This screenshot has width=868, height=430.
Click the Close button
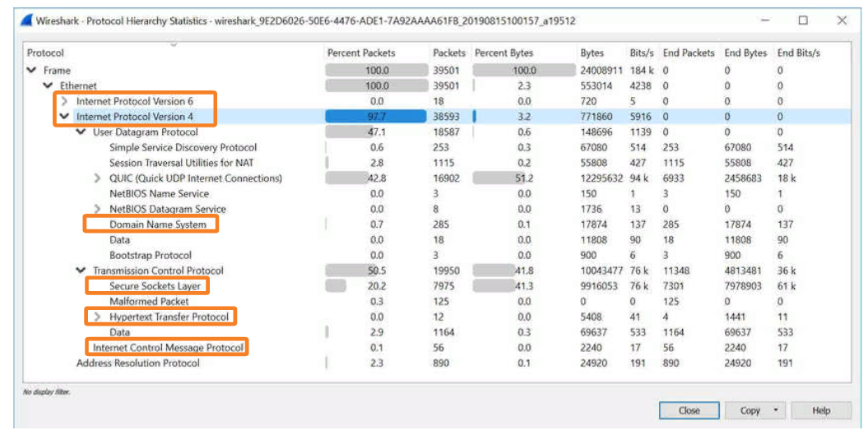click(689, 410)
